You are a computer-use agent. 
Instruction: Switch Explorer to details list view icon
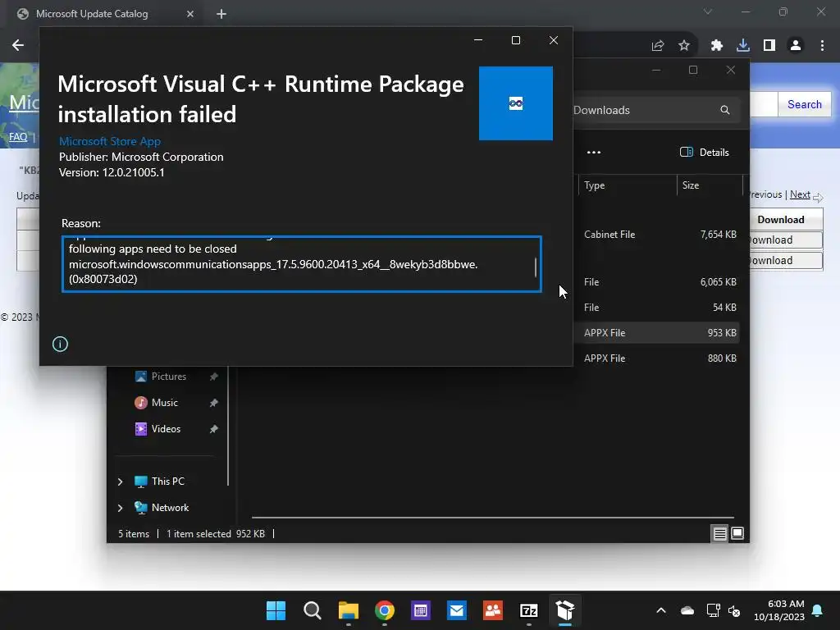(x=719, y=533)
